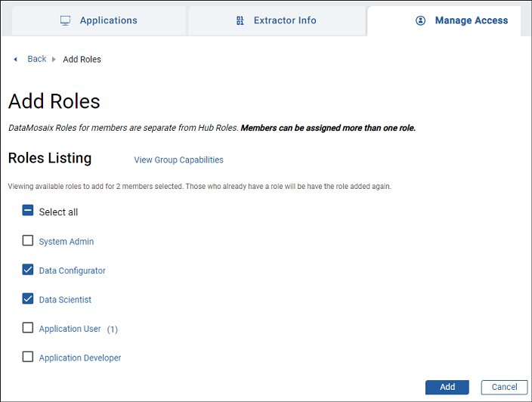Click the Manage Access user icon

pos(421,20)
